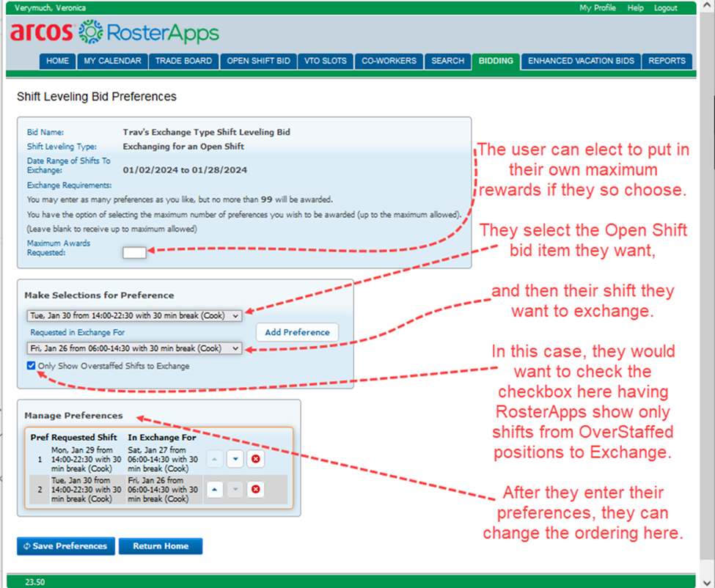This screenshot has width=715, height=588.
Task: Click the Maximum Awards Requested field
Action: coord(134,252)
